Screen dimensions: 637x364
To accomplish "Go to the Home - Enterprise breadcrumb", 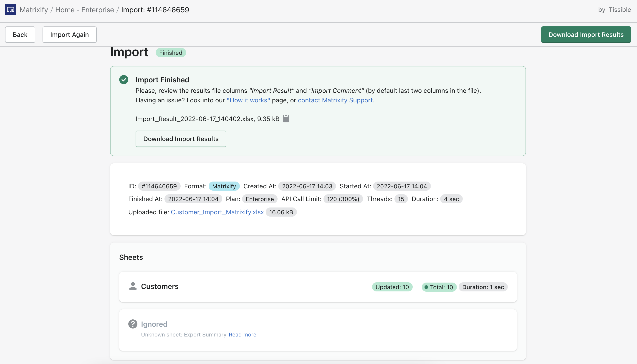I will [x=84, y=10].
